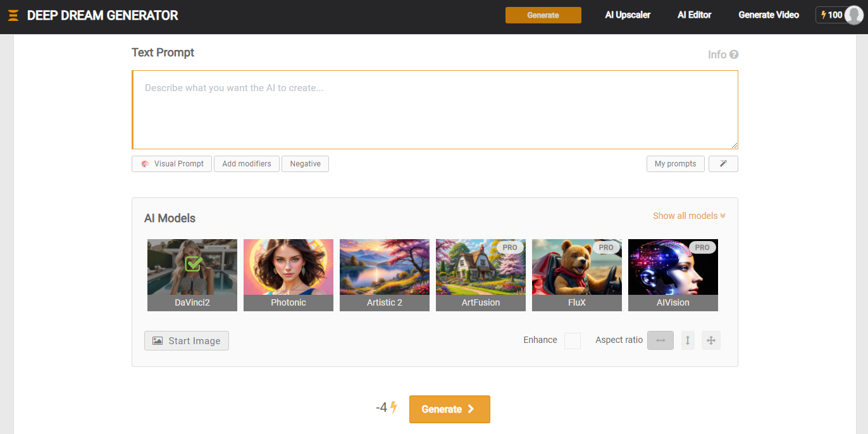This screenshot has width=868, height=434.
Task: Select the ArtFusion PRO model
Action: [x=481, y=275]
